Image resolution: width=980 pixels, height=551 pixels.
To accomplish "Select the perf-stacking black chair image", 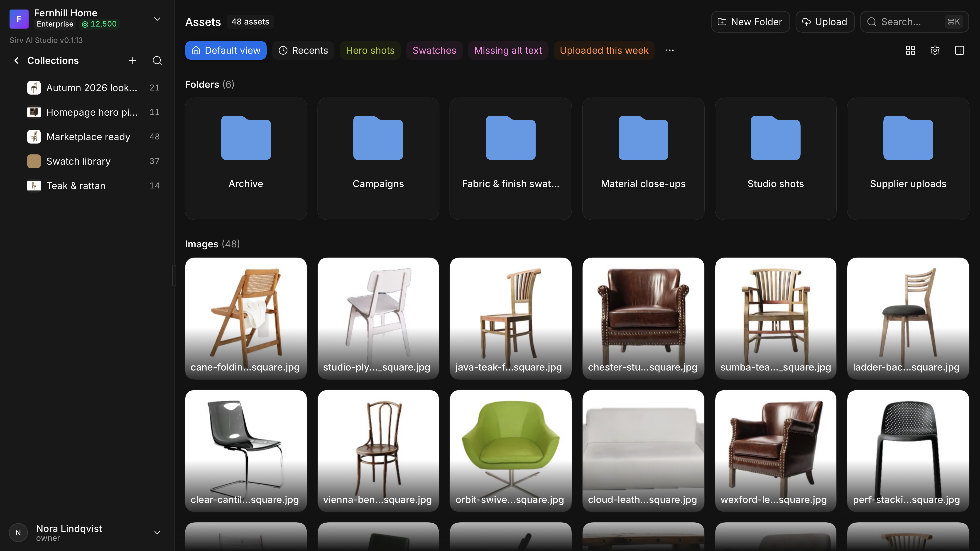I will [908, 451].
